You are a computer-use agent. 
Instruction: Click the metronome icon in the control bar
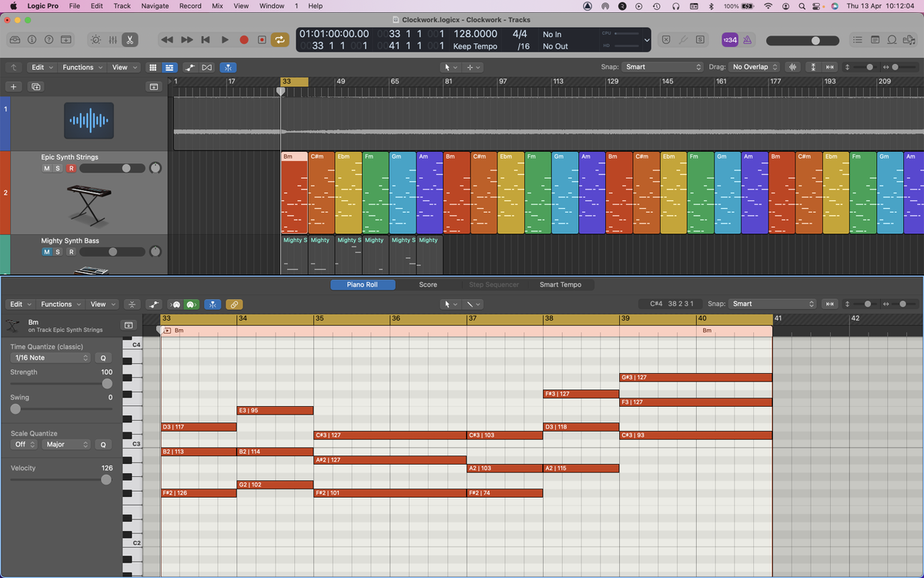pos(748,40)
